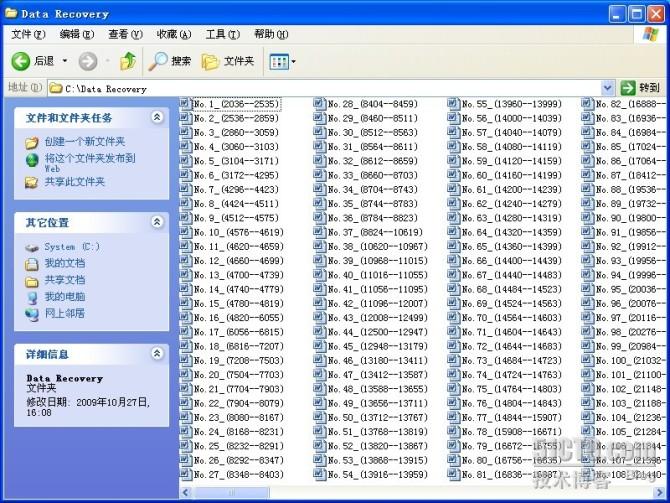Open 共享文档 location

point(65,280)
